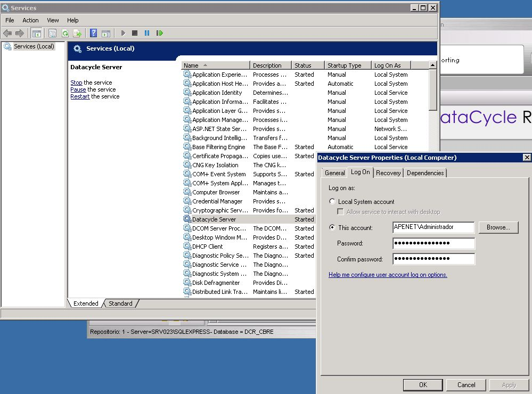Open the Help menu
The width and height of the screenshot is (532, 394).
pos(72,20)
